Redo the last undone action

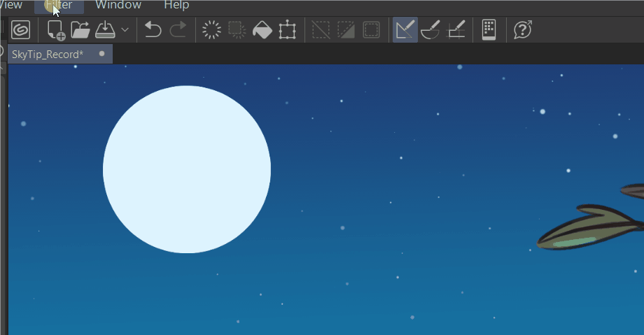pyautogui.click(x=178, y=30)
